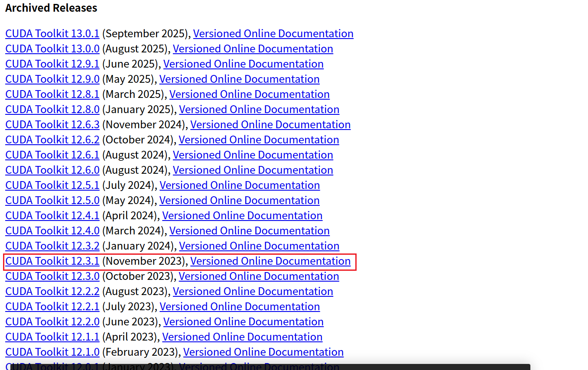Screen dimensions: 588x370
Task: Open Versioned Online Documentation for Toolkit 12.3.1
Action: pos(270,261)
